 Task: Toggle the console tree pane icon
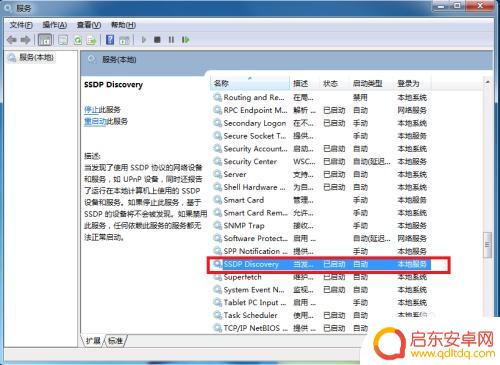pyautogui.click(x=45, y=40)
